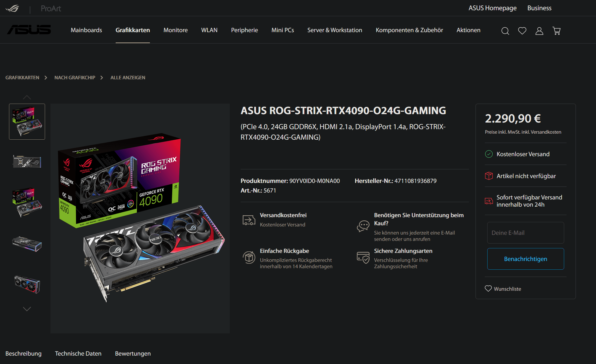Go to the ASUS Homepage link
596x364 pixels.
492,8
